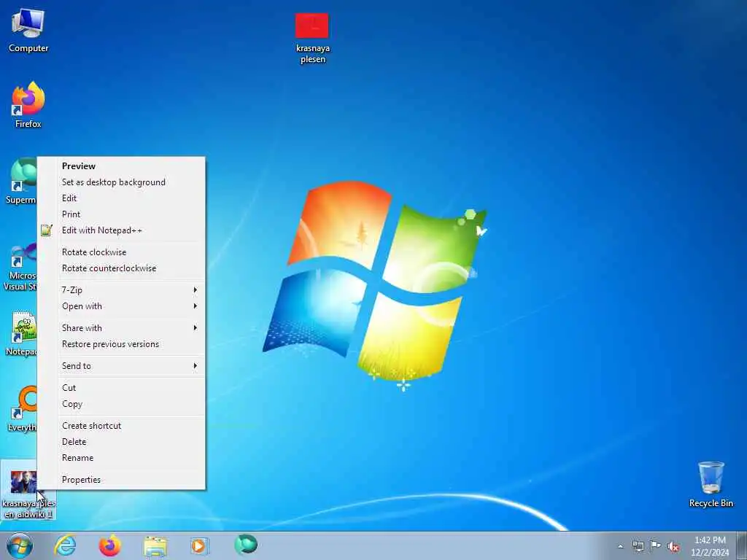Select Edit in the context menu
Image resolution: width=747 pixels, height=560 pixels.
pyautogui.click(x=121, y=198)
